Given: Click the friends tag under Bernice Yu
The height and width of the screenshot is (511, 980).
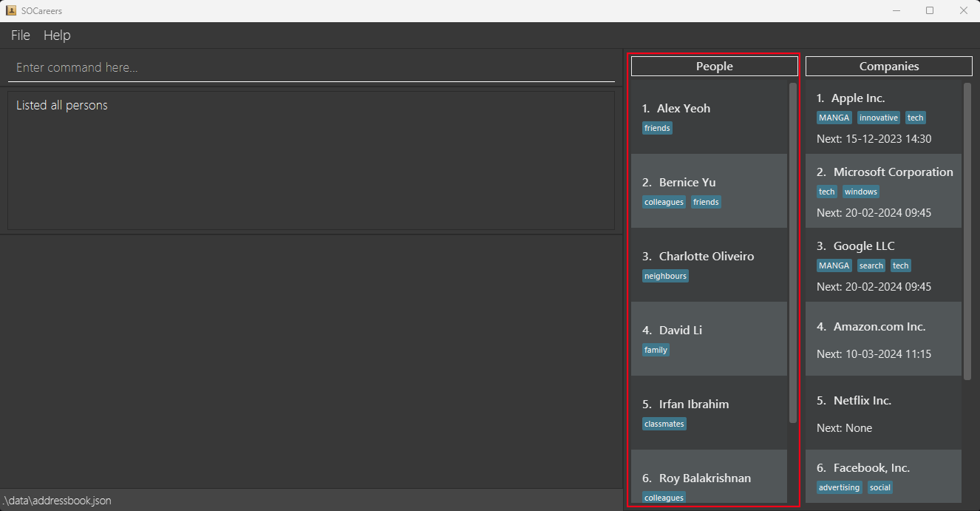Looking at the screenshot, I should tap(706, 202).
